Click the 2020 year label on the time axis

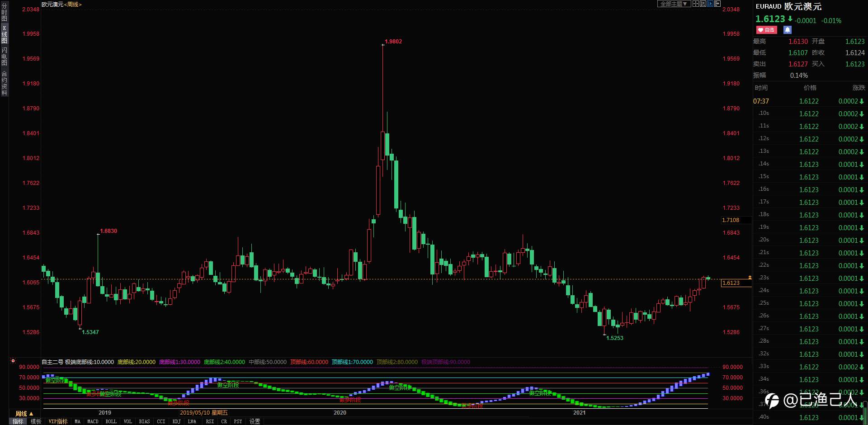click(340, 413)
